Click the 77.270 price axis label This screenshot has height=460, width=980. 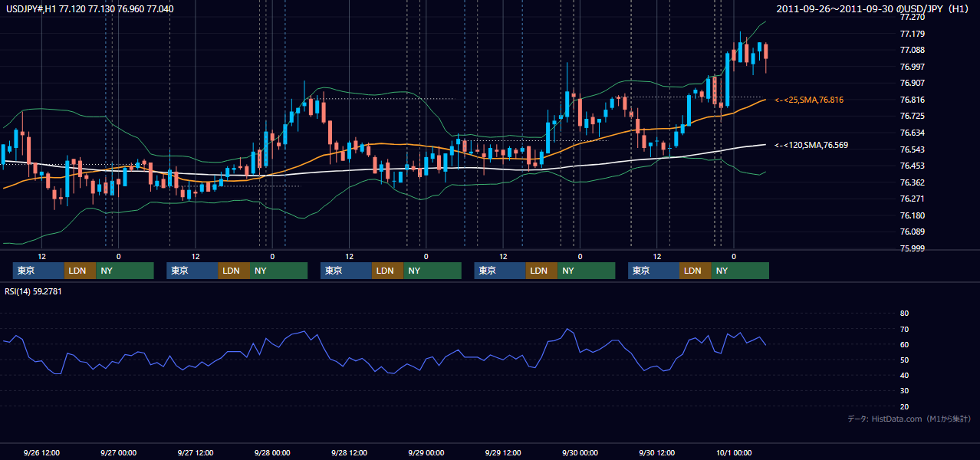[912, 17]
